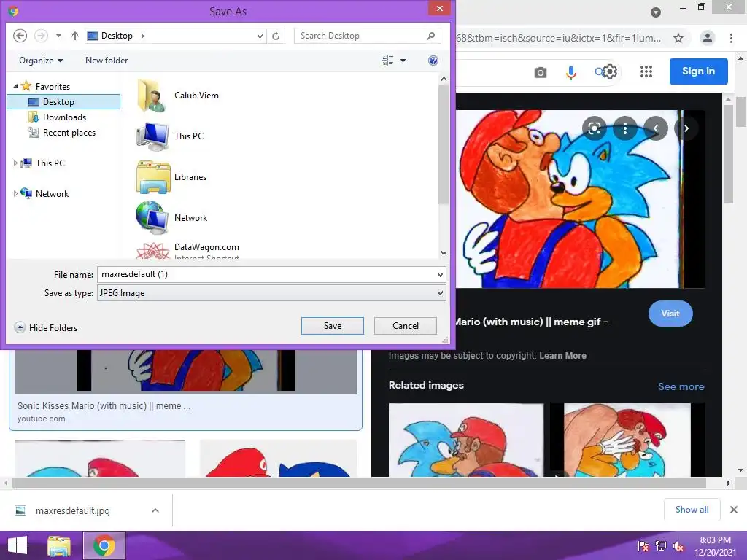Open first related image thumbnail
The height and width of the screenshot is (560, 747).
pos(466,440)
